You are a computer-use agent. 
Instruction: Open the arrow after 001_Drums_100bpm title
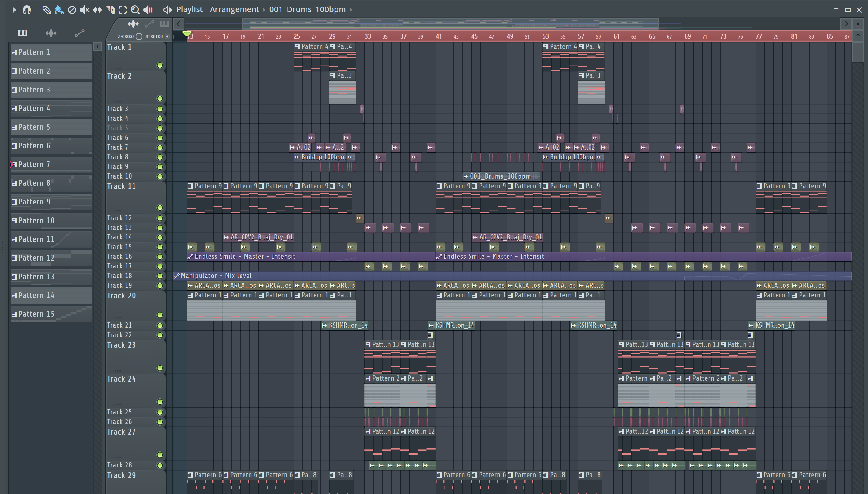click(351, 10)
